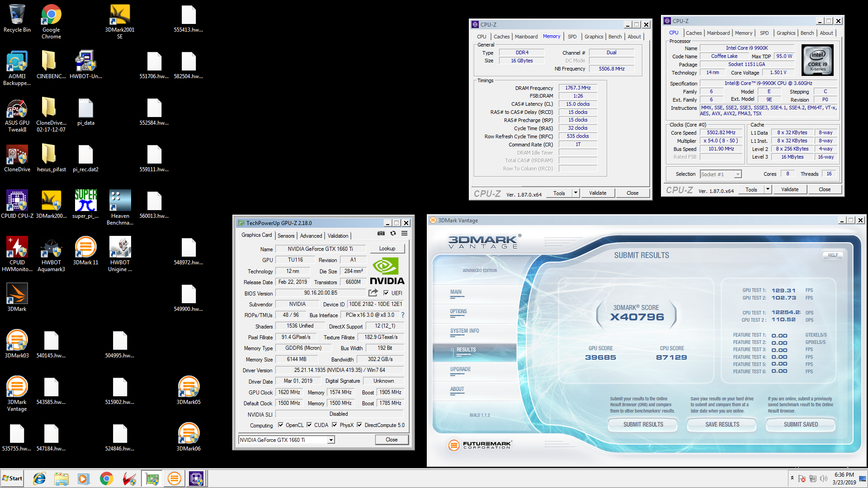This screenshot has width=868, height=488.
Task: Launch CPUID HWMonitor shortcut
Action: (17, 254)
